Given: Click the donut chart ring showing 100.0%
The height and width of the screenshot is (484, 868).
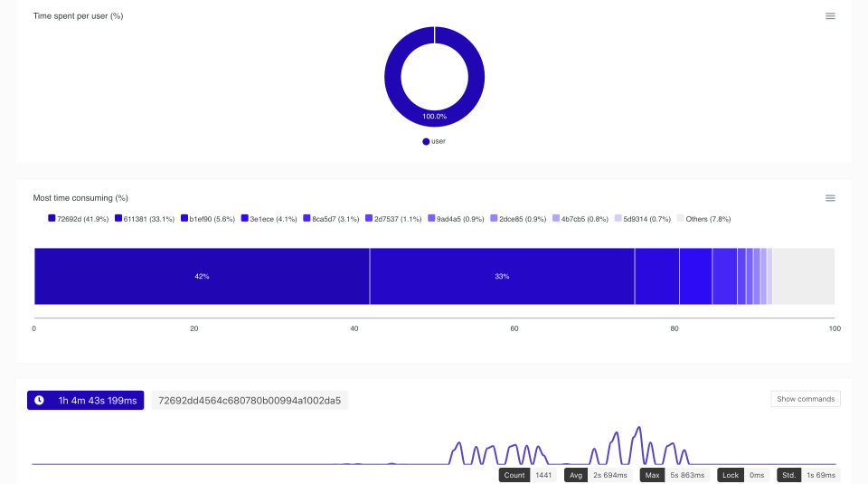Looking at the screenshot, I should [435, 117].
